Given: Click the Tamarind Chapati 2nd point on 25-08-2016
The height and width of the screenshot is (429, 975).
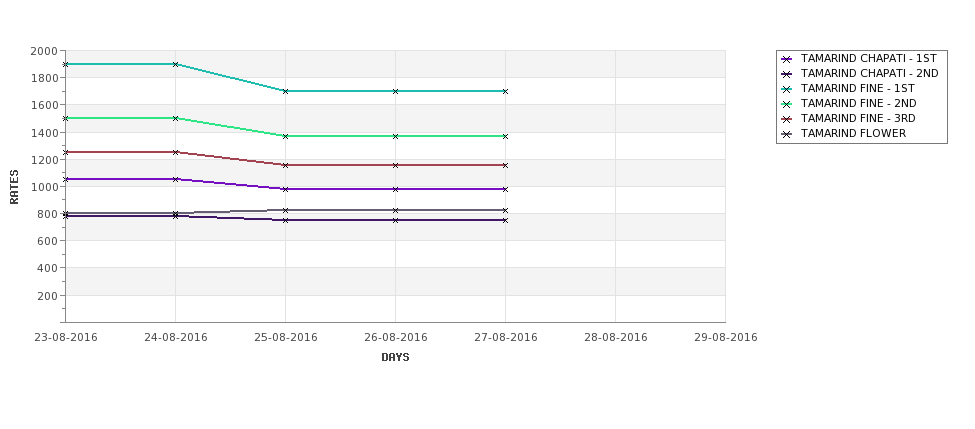Looking at the screenshot, I should pyautogui.click(x=285, y=220).
